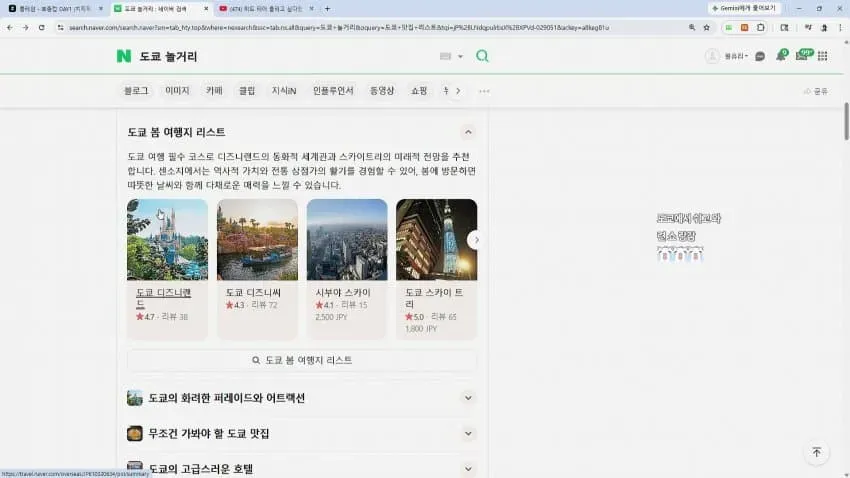The height and width of the screenshot is (478, 850).
Task: Click the 공유 share option at right
Action: pyautogui.click(x=816, y=92)
